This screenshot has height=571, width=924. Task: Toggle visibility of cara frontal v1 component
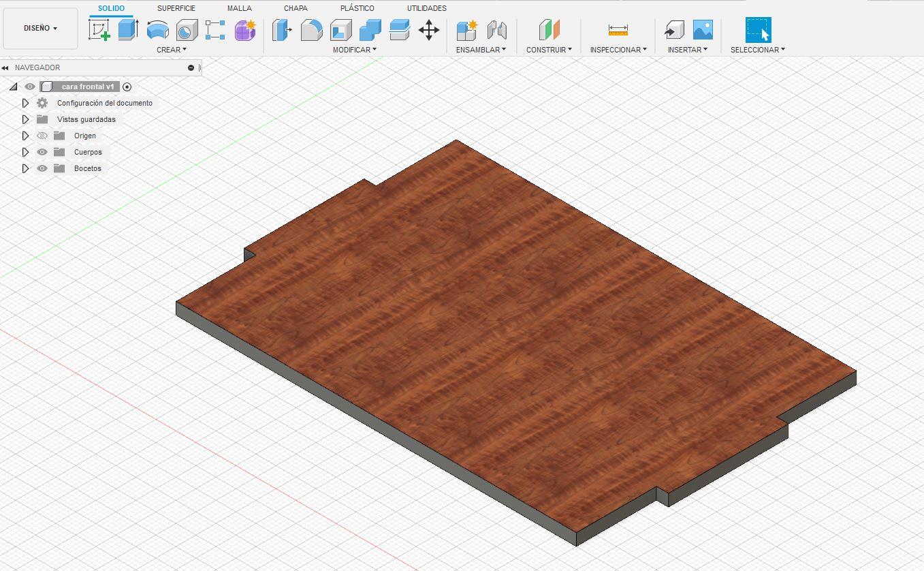click(x=29, y=87)
